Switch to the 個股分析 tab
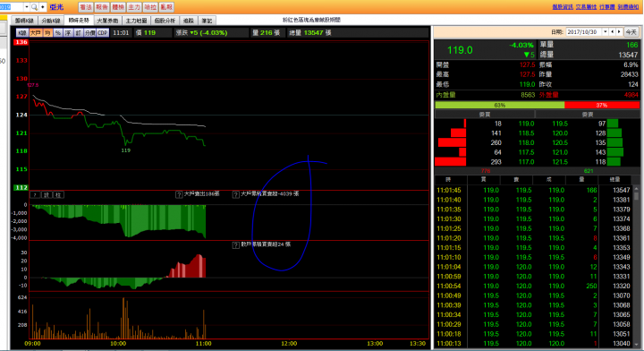This screenshot has width=644, height=351. pyautogui.click(x=165, y=21)
